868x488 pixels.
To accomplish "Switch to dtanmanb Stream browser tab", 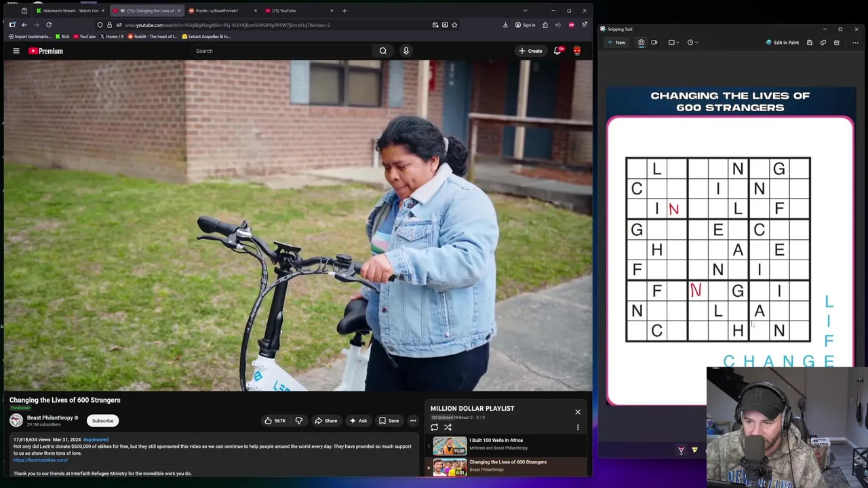I will [x=71, y=11].
